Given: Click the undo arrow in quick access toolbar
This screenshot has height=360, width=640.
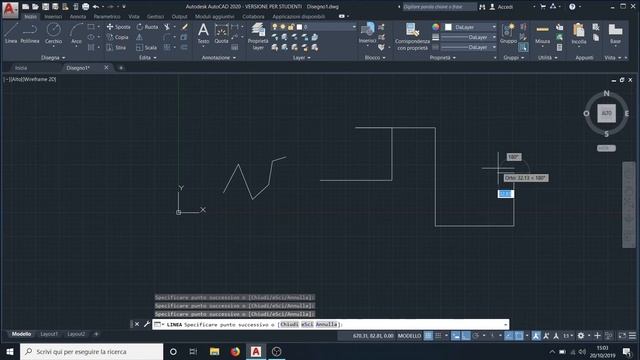Looking at the screenshot, I should [96, 7].
